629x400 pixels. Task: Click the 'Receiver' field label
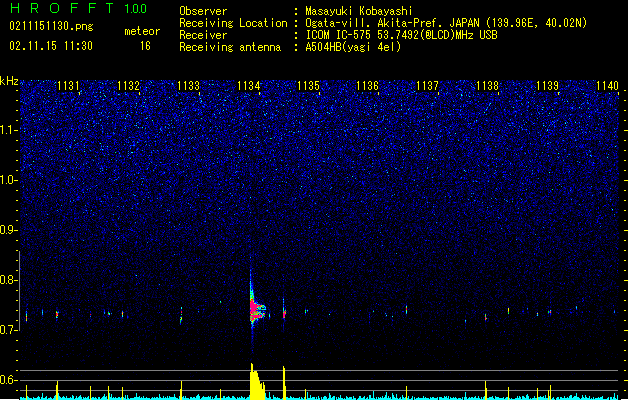tap(203, 35)
